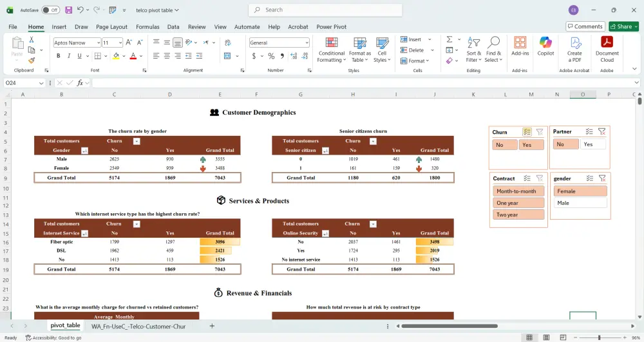Open the font name dropdown Aptos Narrow
Image resolution: width=644 pixels, height=342 pixels.
(99, 43)
